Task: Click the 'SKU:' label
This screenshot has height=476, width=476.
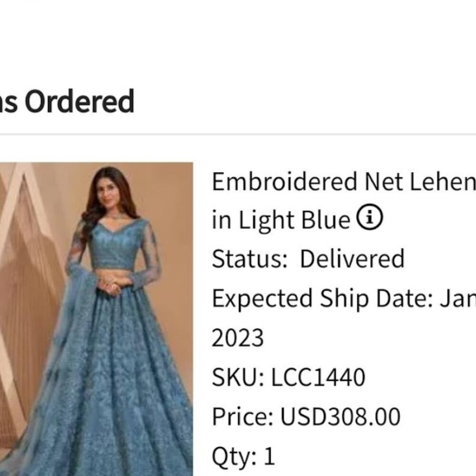Action: coord(238,377)
